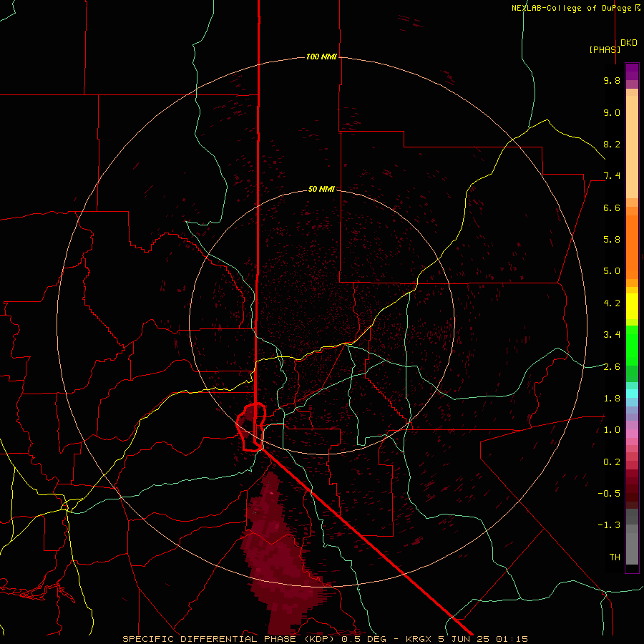Click the large dark red KDP echo area
The height and width of the screenshot is (644, 644).
point(275,559)
